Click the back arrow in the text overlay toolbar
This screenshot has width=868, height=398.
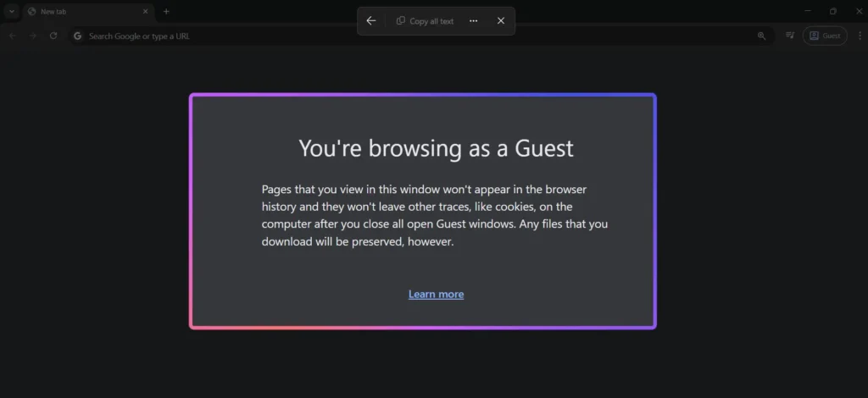371,21
